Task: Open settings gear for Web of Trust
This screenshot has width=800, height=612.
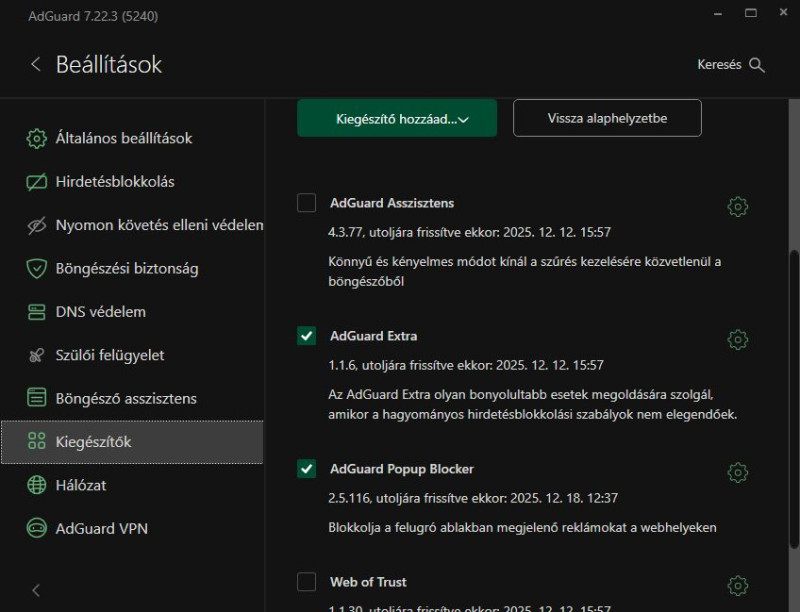Action: (x=738, y=585)
